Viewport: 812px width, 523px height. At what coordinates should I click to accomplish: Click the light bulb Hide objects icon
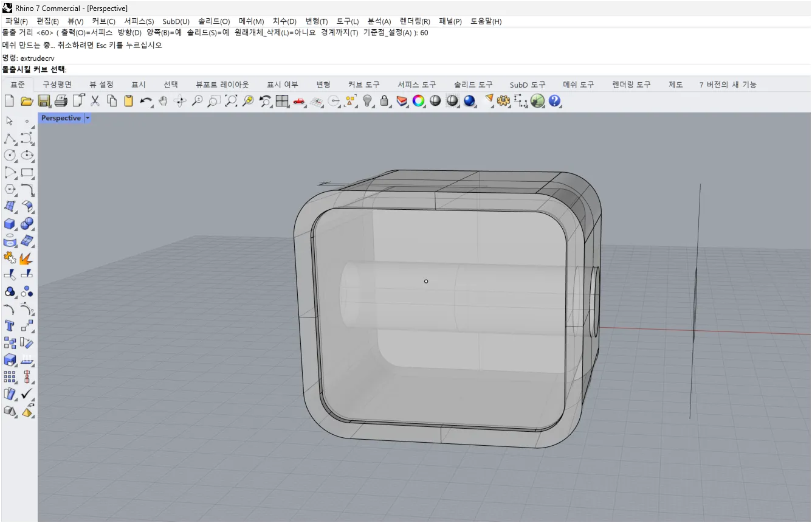click(x=367, y=101)
